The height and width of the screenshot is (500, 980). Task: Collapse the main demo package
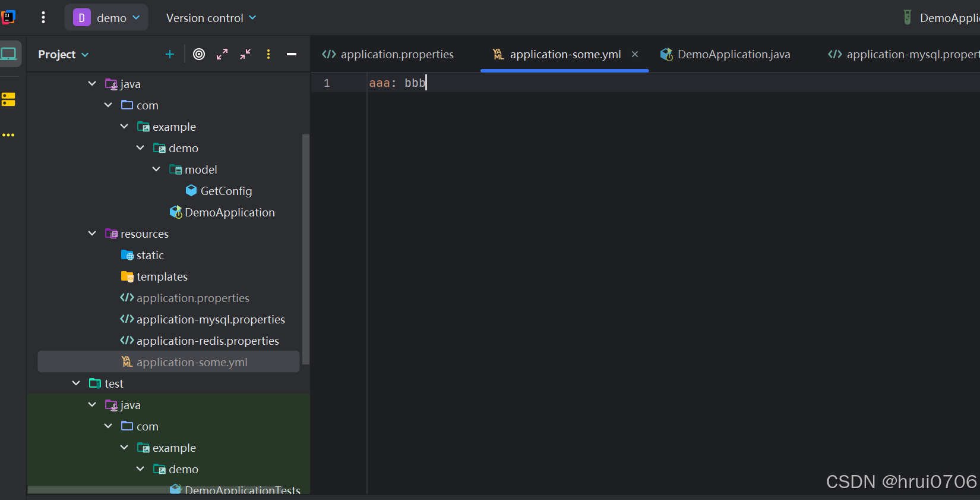tap(140, 148)
